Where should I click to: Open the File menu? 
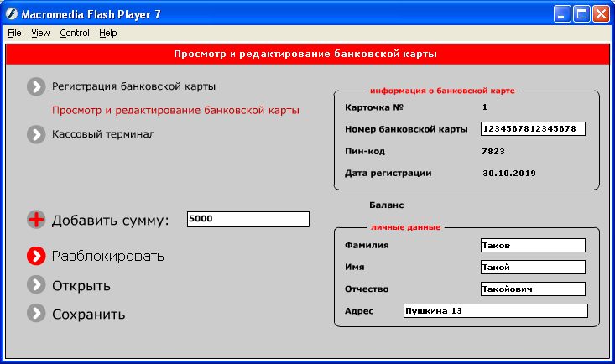coord(14,33)
